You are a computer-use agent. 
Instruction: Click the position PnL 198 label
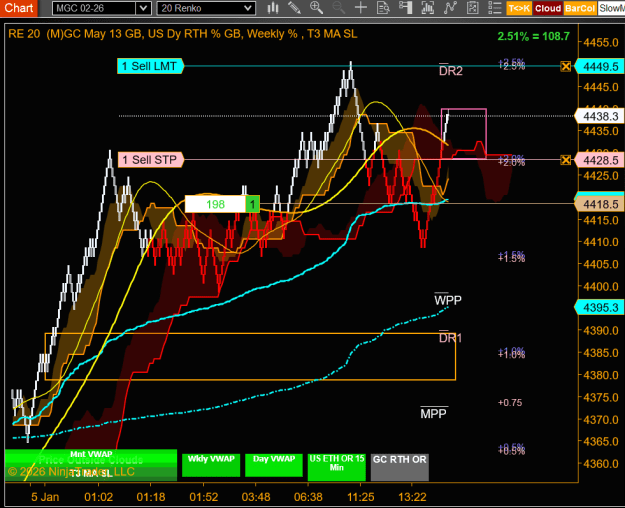pos(215,204)
